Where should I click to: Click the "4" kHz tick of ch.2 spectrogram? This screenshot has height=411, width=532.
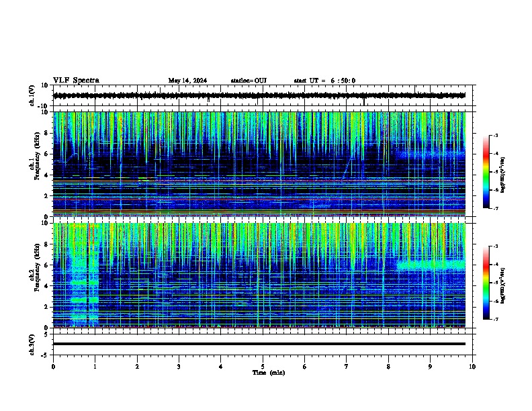(x=46, y=286)
